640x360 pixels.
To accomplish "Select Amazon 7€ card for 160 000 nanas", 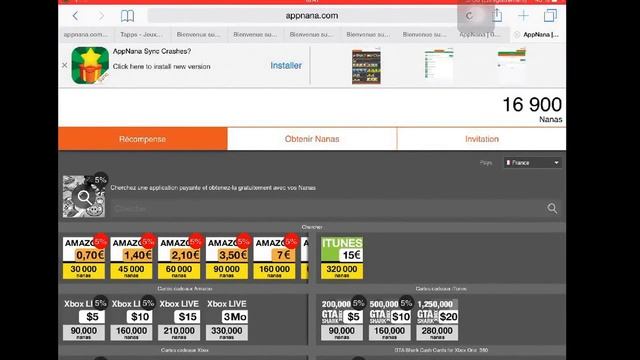I will pyautogui.click(x=274, y=258).
